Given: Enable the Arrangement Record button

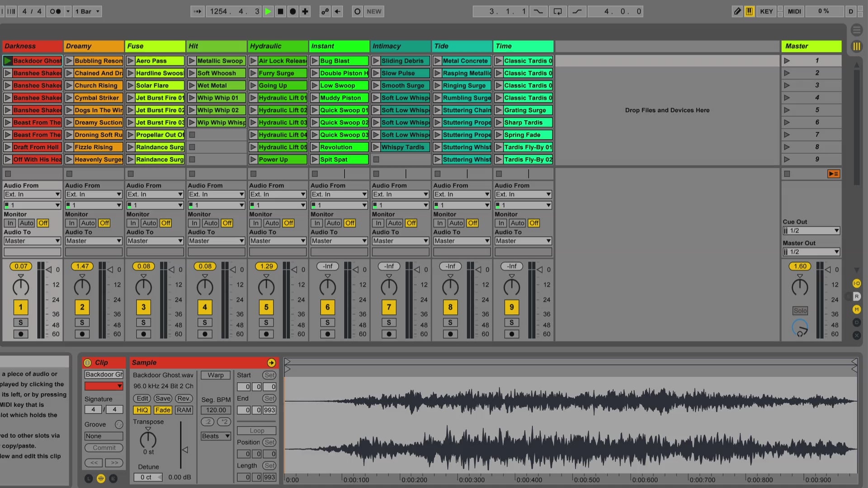Looking at the screenshot, I should (x=293, y=11).
